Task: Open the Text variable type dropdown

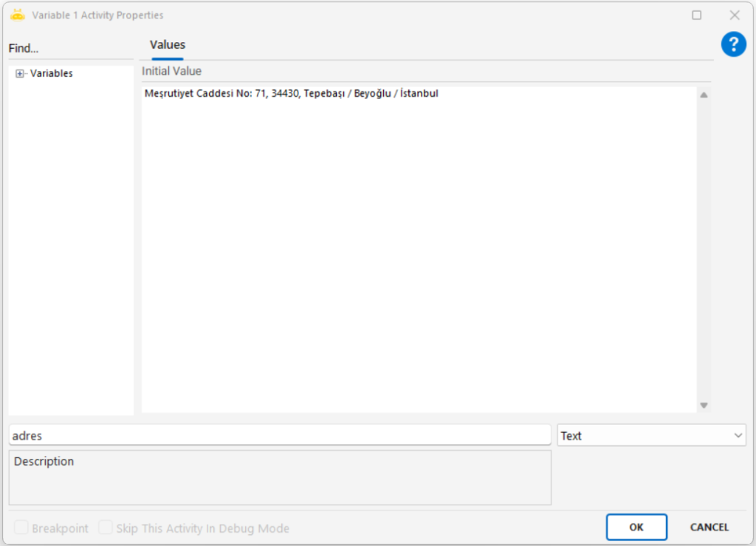Action: 651,436
